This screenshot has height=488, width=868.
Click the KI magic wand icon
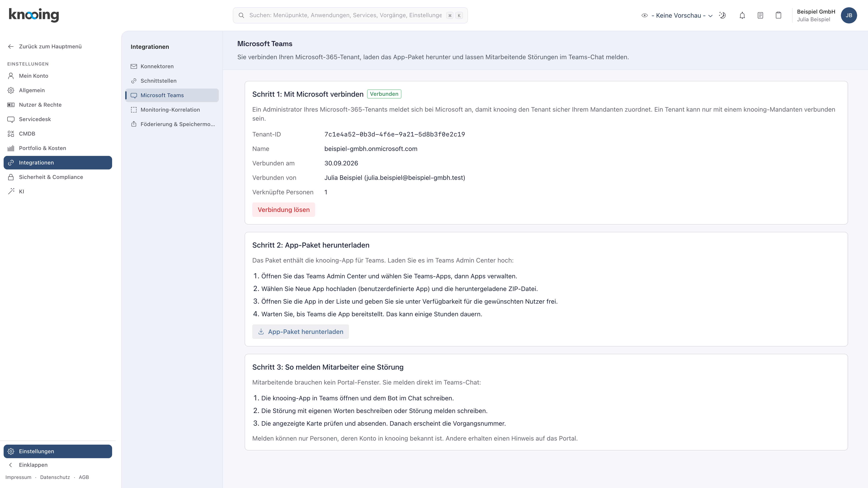pos(11,192)
